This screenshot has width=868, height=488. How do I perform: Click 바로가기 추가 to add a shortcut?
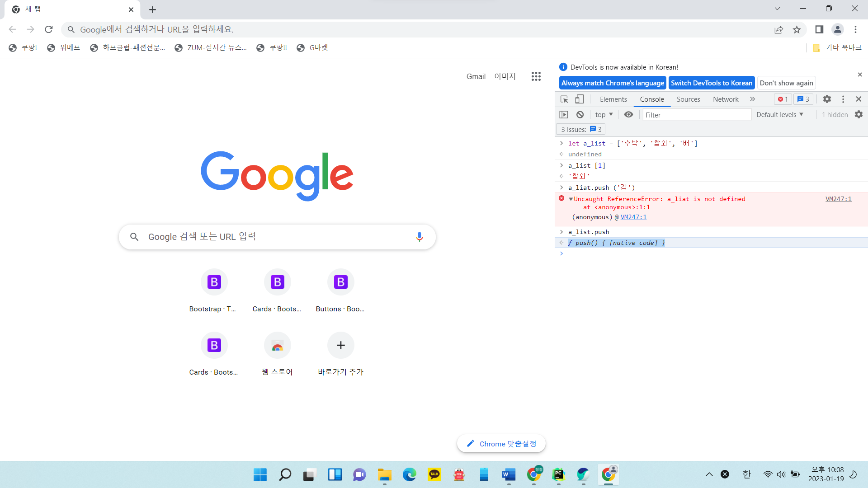point(340,354)
